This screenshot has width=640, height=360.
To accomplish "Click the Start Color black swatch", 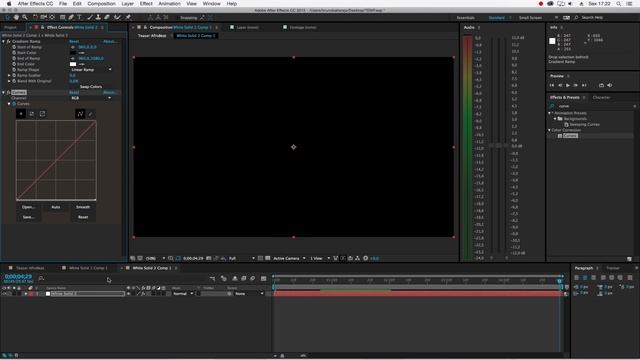I will pyautogui.click(x=73, y=53).
